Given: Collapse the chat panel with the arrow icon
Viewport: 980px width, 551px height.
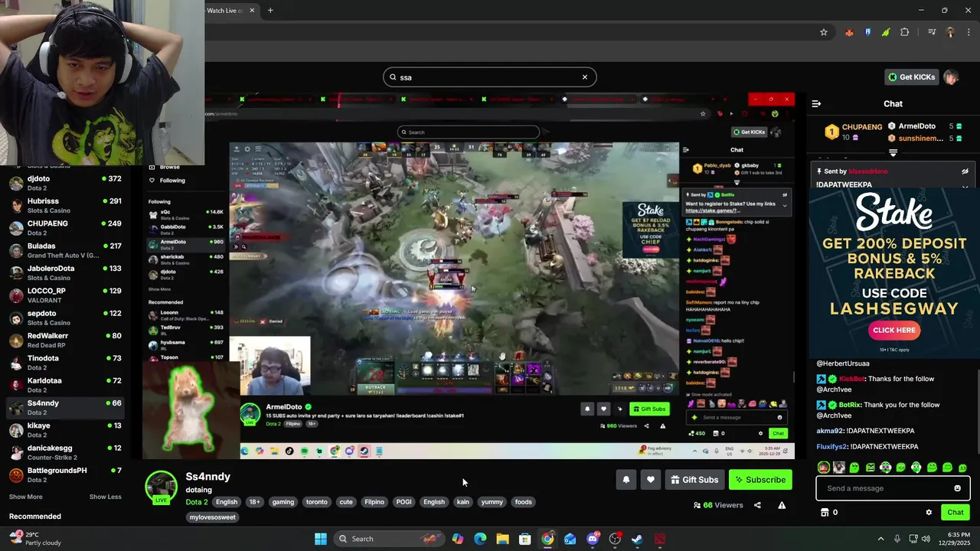Looking at the screenshot, I should tap(816, 103).
